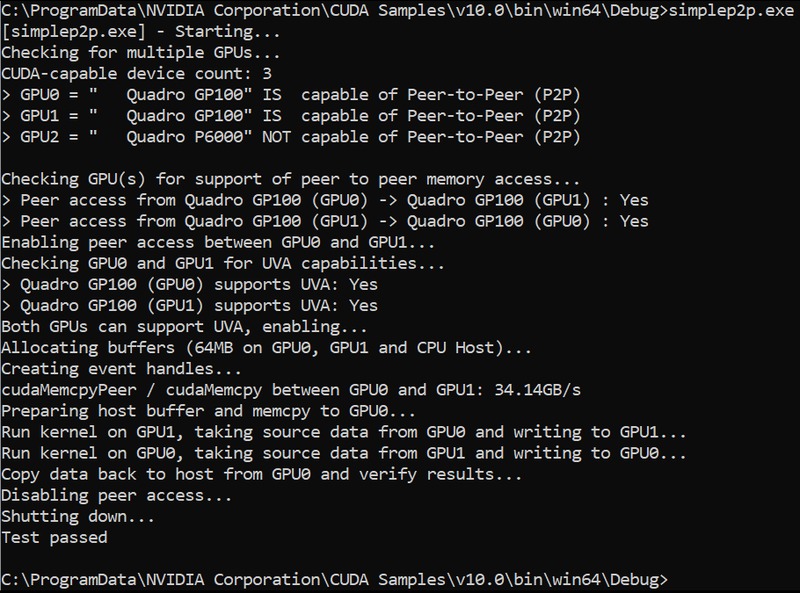800x593 pixels.
Task: Click the "Quadro GP100 (GPU0) supports UVA: Yes" line
Action: 190,285
